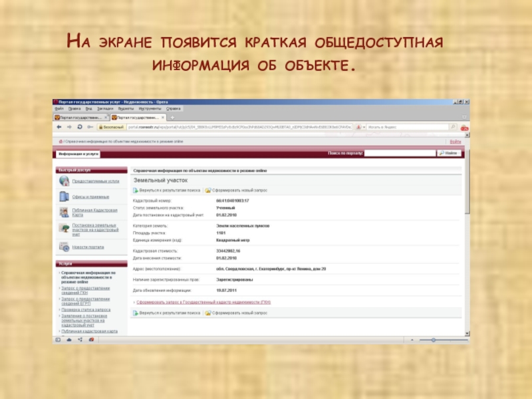Click the tree icon beside Постановка земельных участков

pos(64,228)
